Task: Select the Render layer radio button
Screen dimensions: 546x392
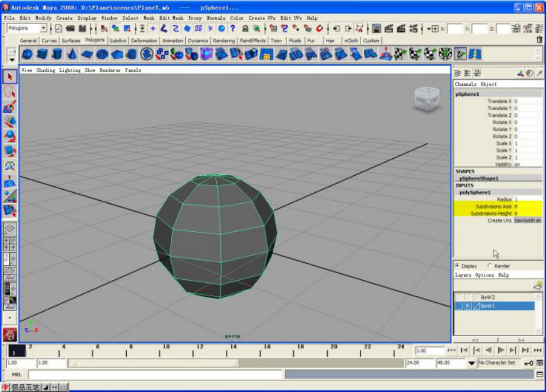Action: coord(490,266)
